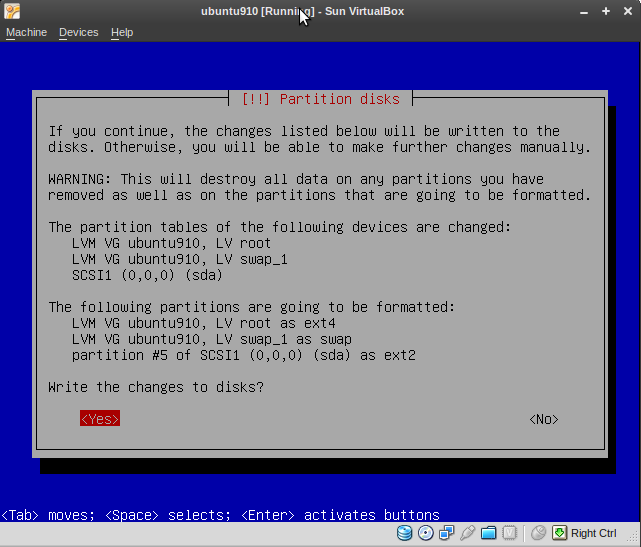Screen dimensions: 641x547
Task: Choose <No> to cancel writing changes
Action: (x=544, y=419)
